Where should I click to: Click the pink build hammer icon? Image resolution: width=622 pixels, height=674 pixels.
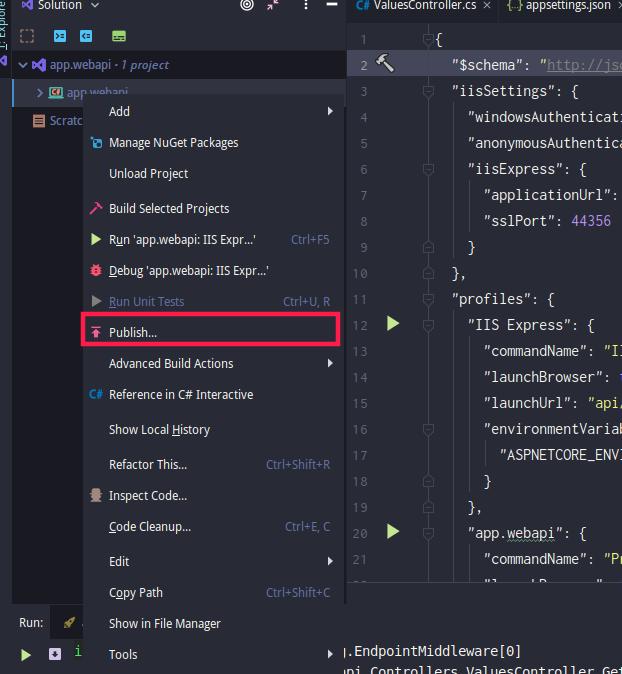click(x=96, y=208)
